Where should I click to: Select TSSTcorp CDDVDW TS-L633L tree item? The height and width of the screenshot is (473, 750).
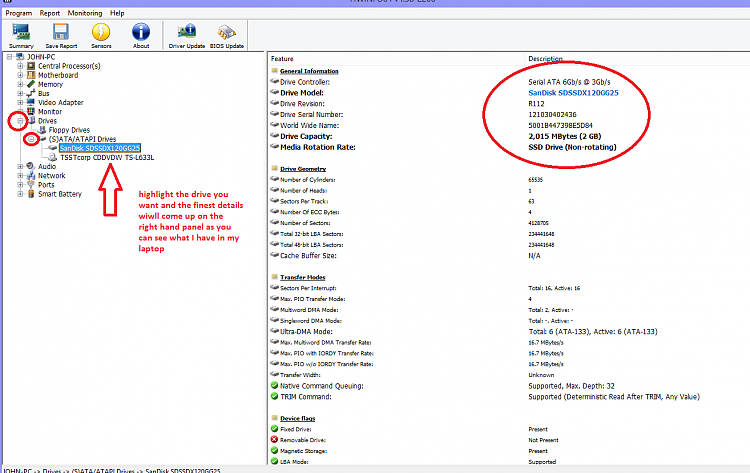(x=107, y=157)
